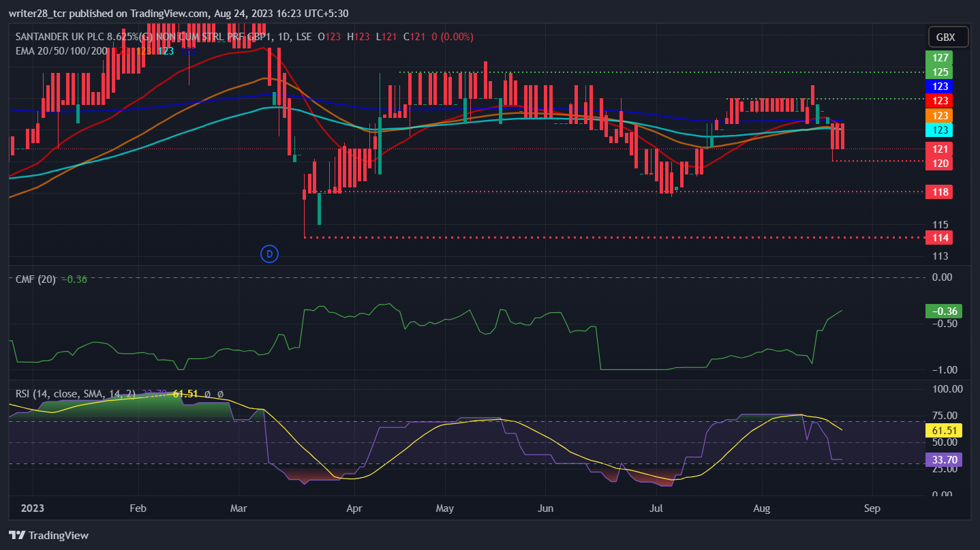Click the yellow 61.51 value in the RSI legend
Viewport: 980px width, 550px height.
tap(185, 394)
